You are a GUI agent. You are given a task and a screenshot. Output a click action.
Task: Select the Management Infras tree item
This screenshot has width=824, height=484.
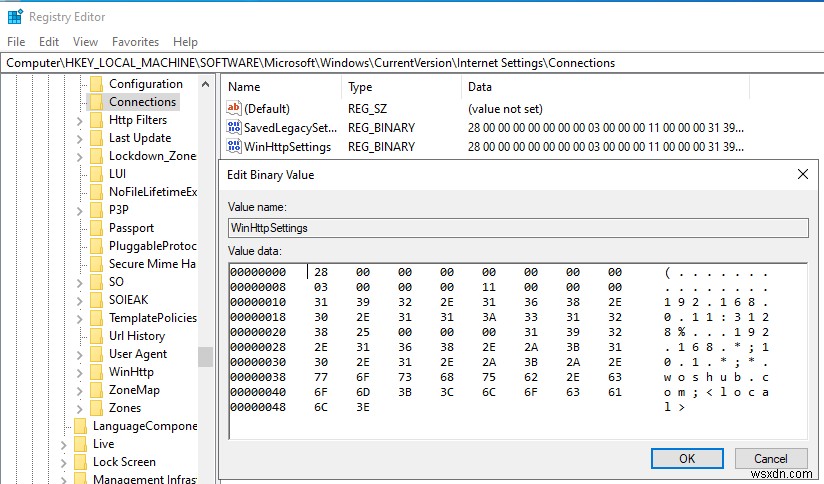coord(145,478)
